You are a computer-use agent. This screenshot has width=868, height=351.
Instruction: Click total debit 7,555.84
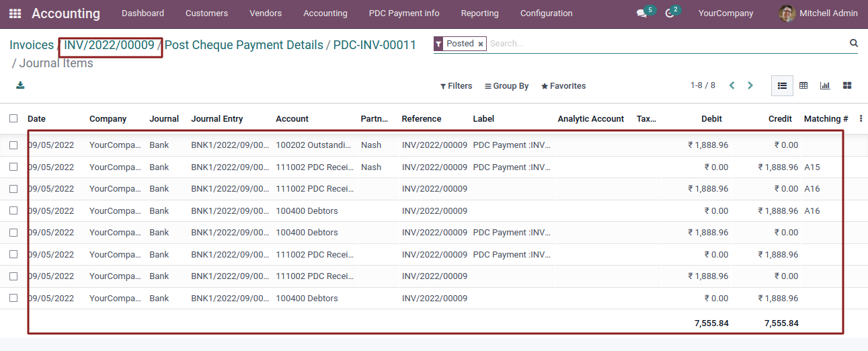(x=711, y=323)
